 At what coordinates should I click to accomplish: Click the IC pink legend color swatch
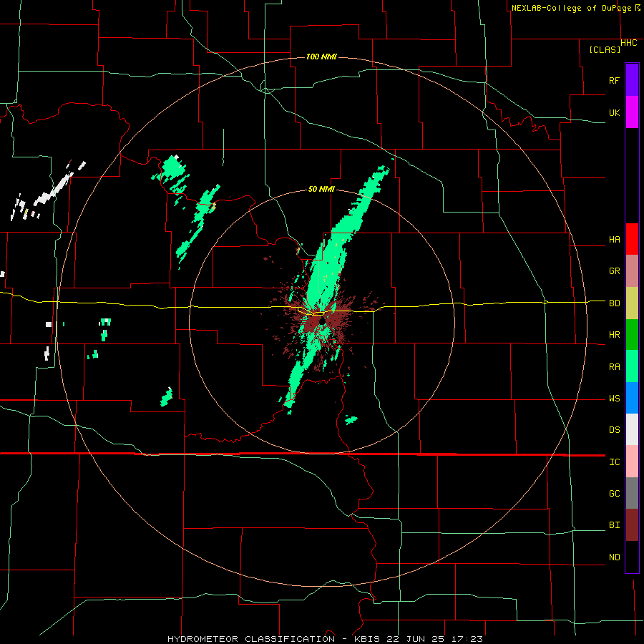632,462
